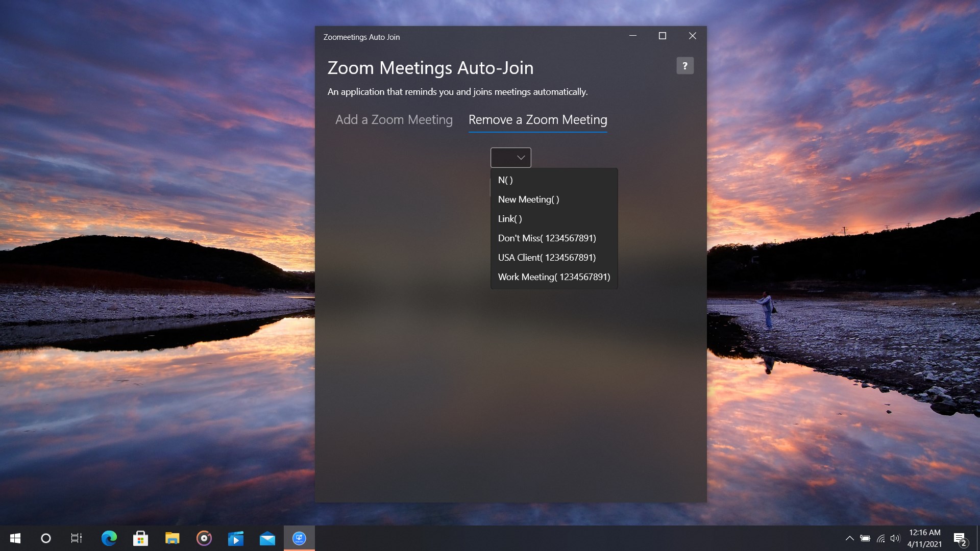This screenshot has height=551, width=980.
Task: Click the Start button
Action: click(x=15, y=538)
